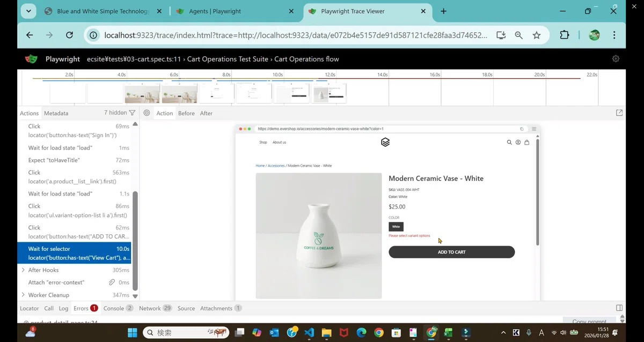644x342 pixels.
Task: Click the ADD TO CART button
Action: point(451,252)
